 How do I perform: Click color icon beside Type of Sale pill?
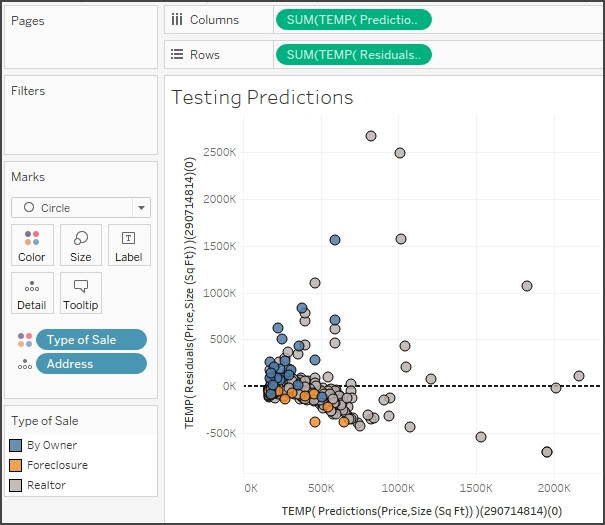(x=24, y=340)
